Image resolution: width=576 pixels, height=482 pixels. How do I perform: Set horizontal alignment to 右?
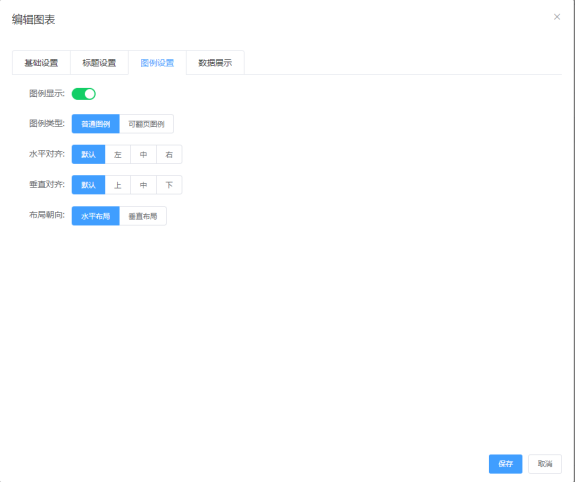pyautogui.click(x=169, y=154)
